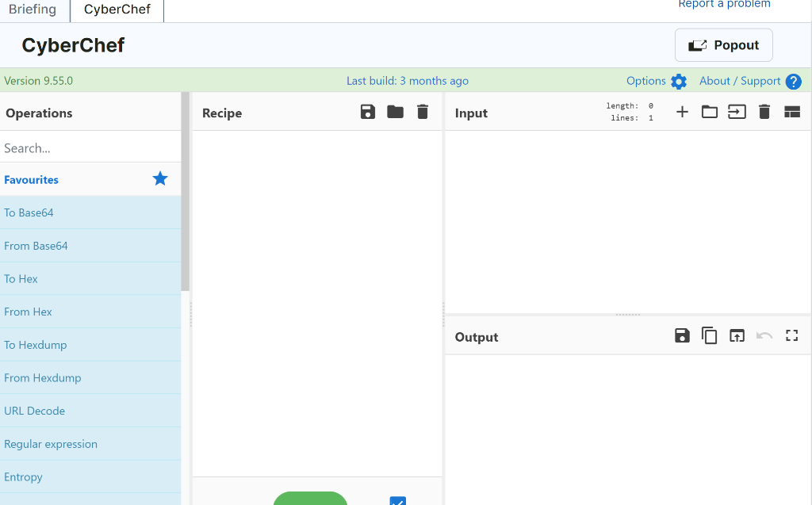Save the current recipe
Screen dimensions: 812x505
click(368, 112)
